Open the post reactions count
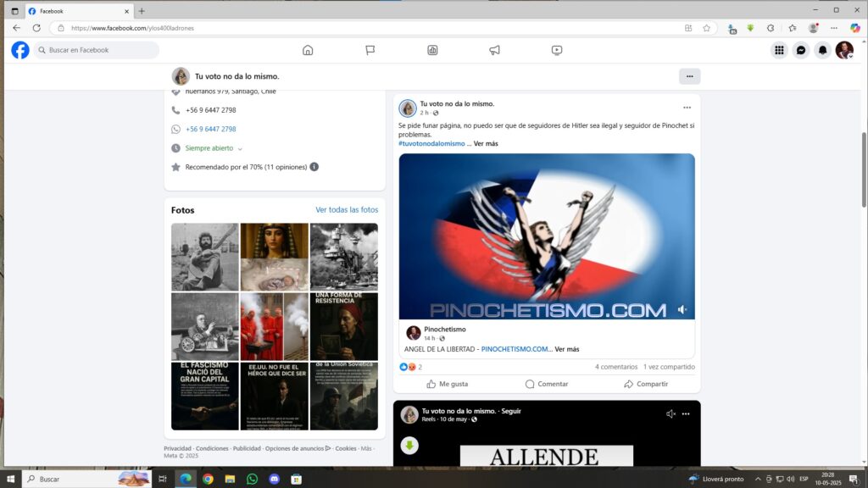The image size is (868, 488). click(411, 367)
